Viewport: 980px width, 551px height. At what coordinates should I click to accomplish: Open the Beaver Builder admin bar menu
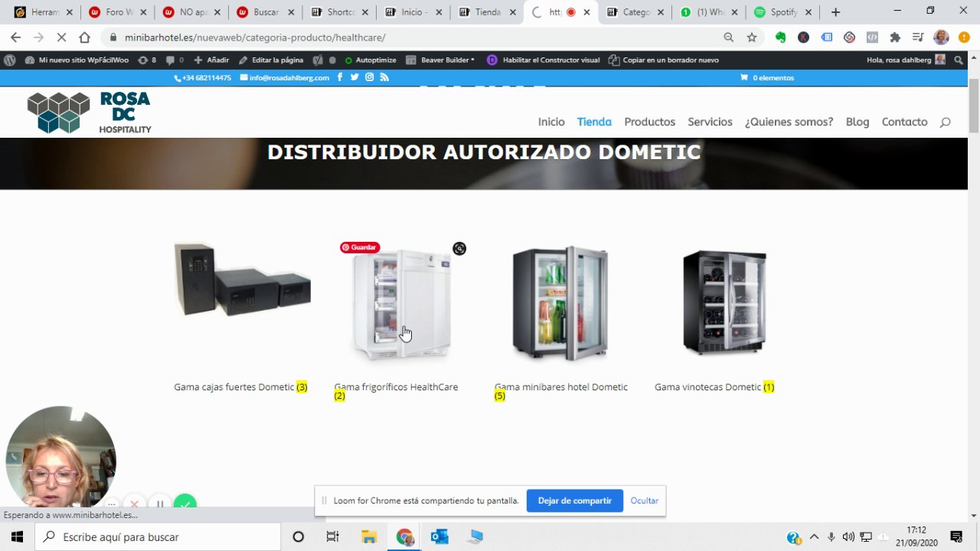pyautogui.click(x=440, y=60)
